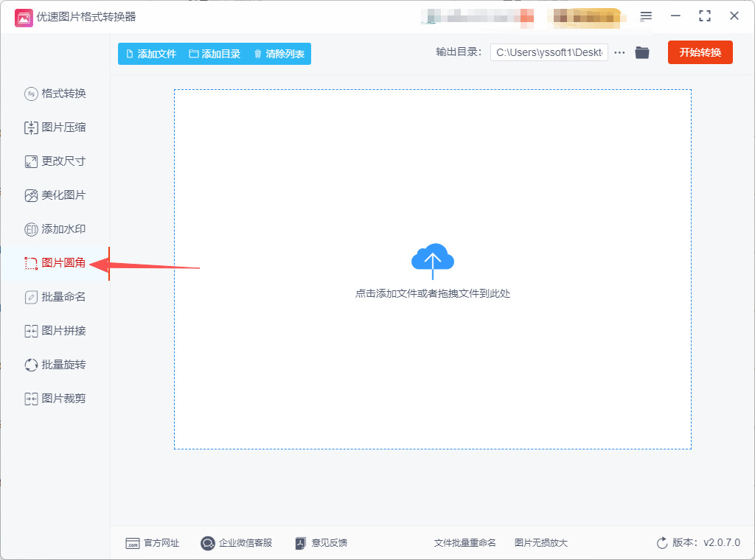Click 添加文件 add file button
Screen dimensions: 755x560
coord(150,54)
